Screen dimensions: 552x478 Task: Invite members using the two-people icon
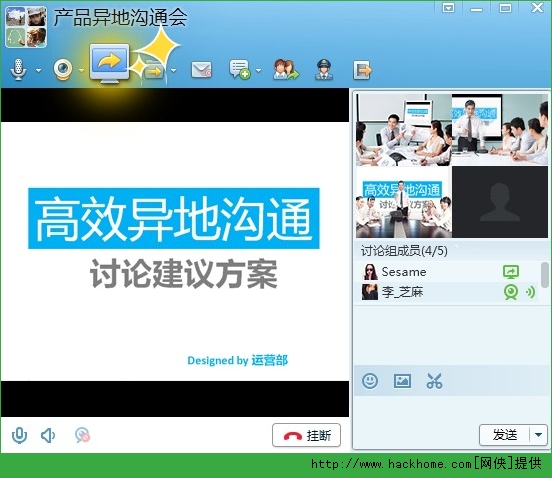tap(286, 69)
